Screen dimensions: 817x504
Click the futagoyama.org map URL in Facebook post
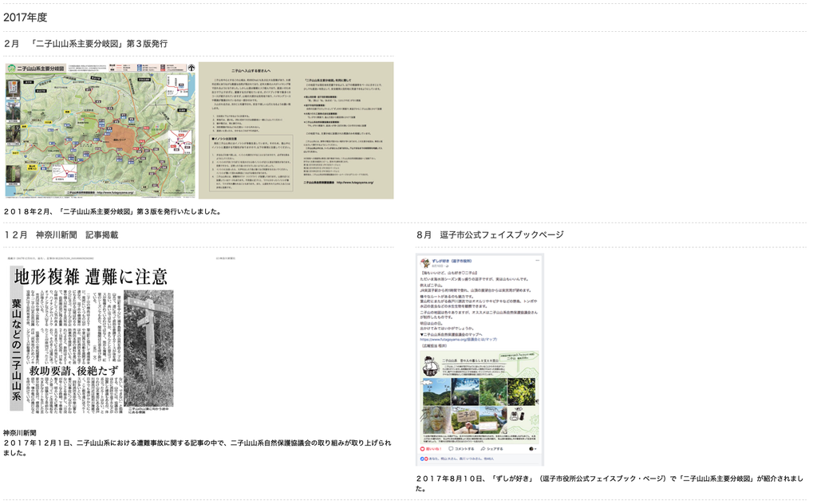[459, 339]
